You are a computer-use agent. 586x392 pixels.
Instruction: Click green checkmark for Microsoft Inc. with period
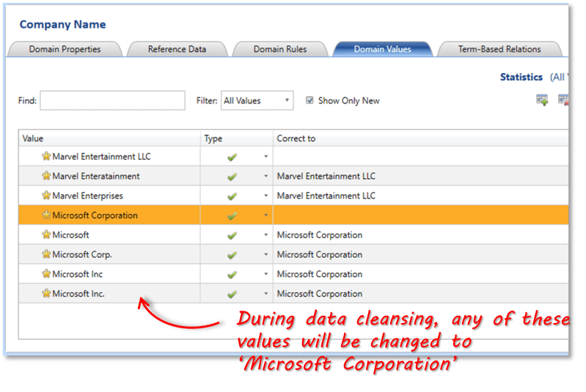coord(232,295)
